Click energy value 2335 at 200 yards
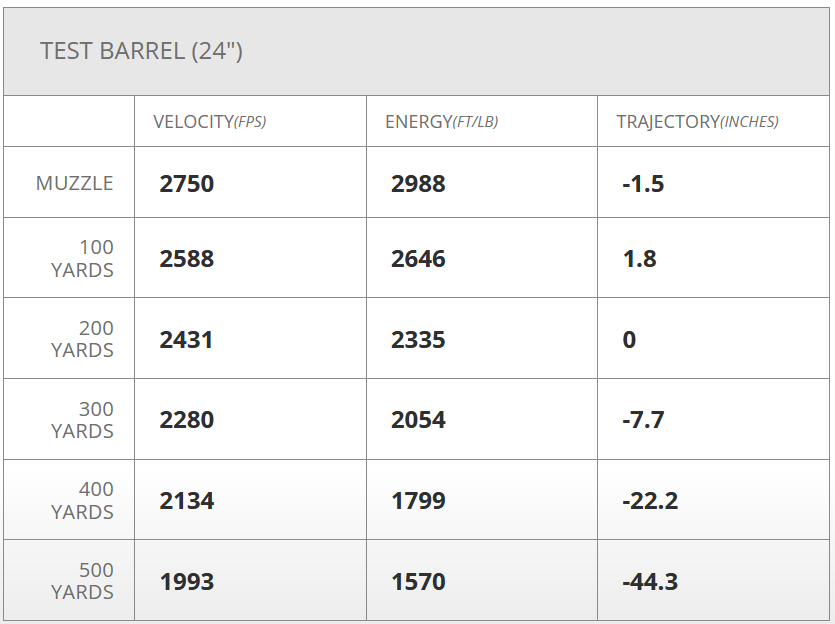The width and height of the screenshot is (835, 624). coord(418,340)
